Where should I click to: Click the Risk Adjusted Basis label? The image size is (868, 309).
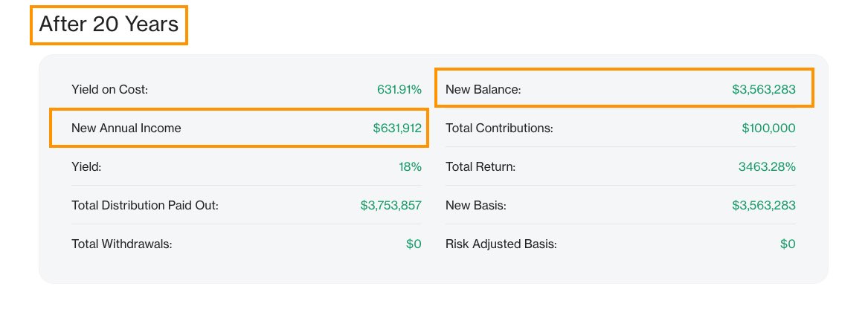[x=501, y=244]
